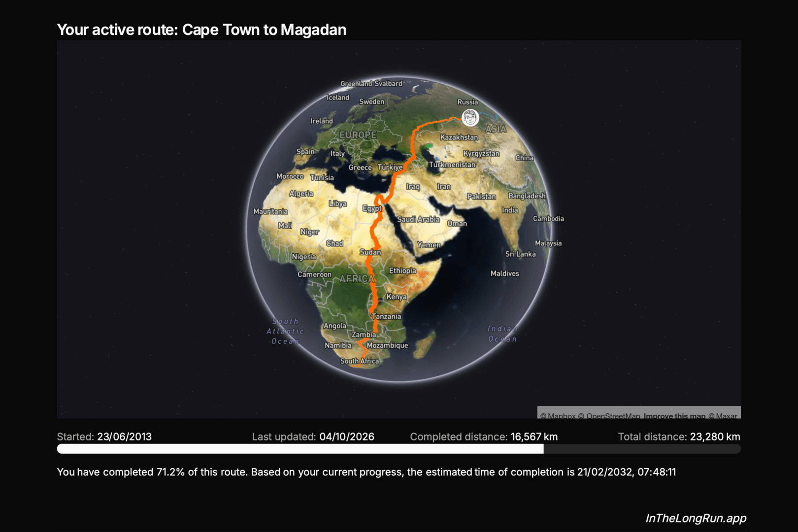
Task: Click the AFRICA continent label
Action: pyautogui.click(x=357, y=278)
